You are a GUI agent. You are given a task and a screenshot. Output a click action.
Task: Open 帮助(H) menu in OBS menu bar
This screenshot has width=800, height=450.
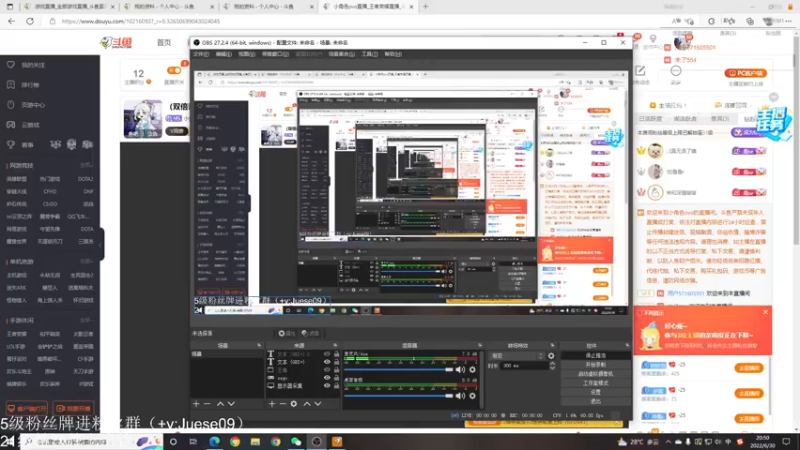pos(393,54)
